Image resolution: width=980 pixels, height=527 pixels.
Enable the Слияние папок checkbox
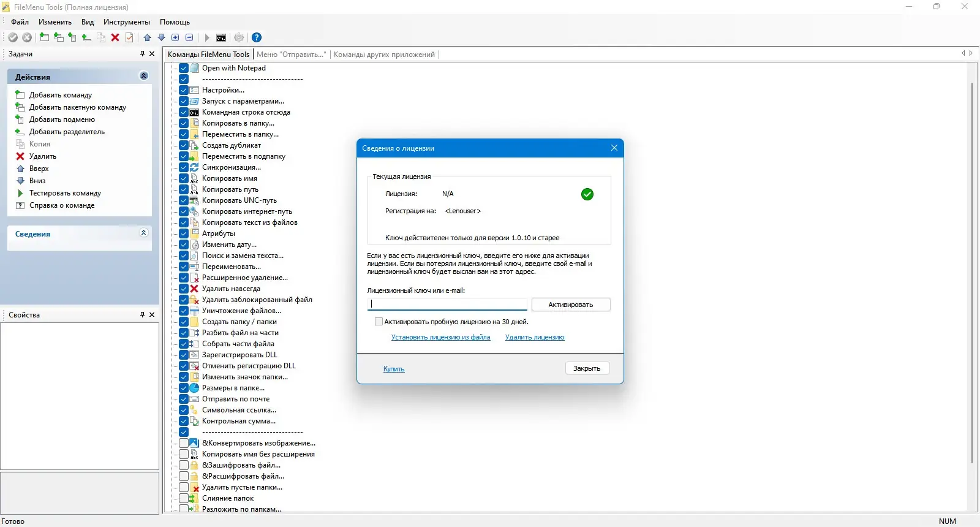(184, 498)
